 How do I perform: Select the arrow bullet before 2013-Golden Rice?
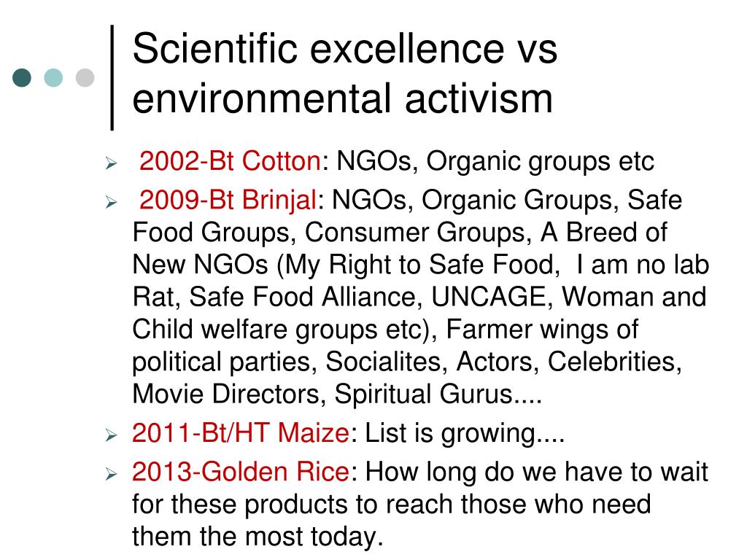click(111, 474)
